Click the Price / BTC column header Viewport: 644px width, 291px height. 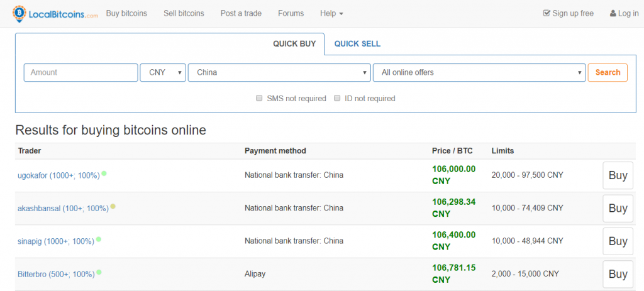(x=452, y=151)
